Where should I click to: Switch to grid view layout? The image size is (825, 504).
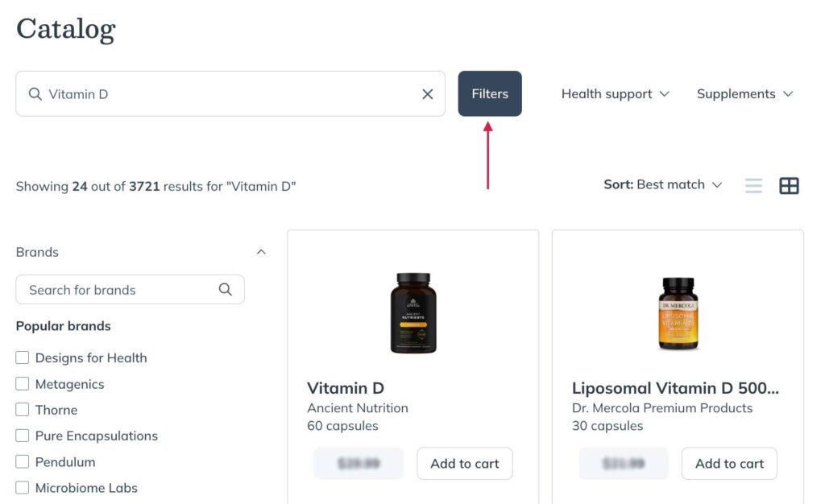click(x=789, y=186)
